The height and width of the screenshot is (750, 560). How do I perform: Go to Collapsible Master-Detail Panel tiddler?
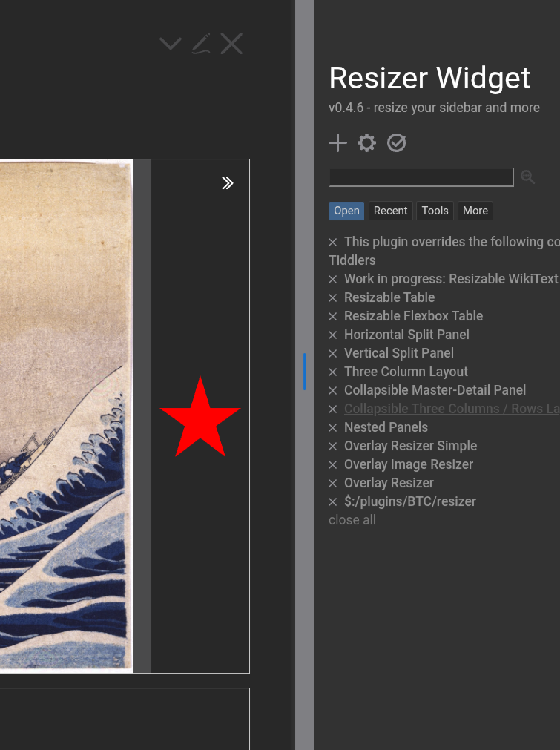pos(435,390)
